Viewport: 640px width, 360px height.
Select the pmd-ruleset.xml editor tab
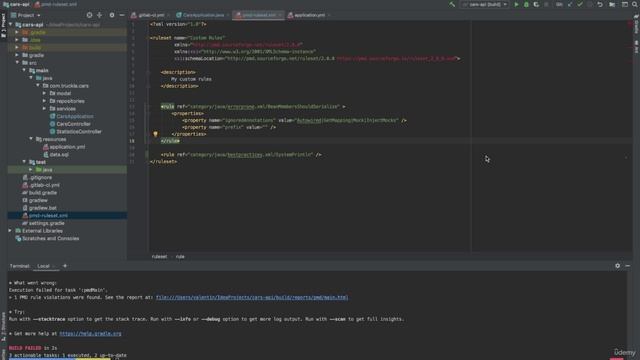pyautogui.click(x=258, y=15)
